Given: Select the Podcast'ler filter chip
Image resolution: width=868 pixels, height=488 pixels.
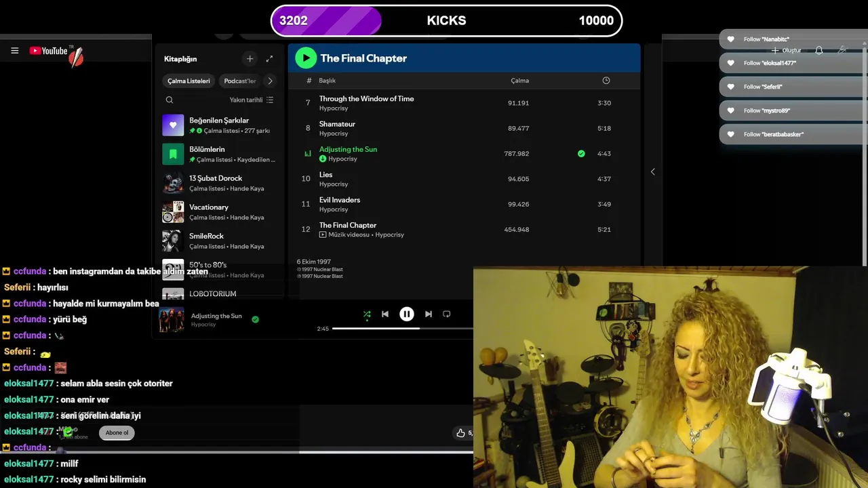Looking at the screenshot, I should [240, 81].
